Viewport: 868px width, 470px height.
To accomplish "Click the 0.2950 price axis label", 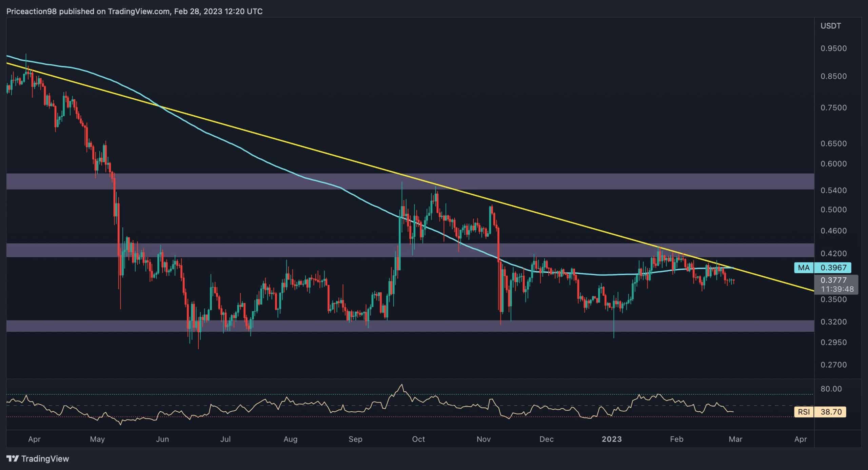I will [833, 342].
